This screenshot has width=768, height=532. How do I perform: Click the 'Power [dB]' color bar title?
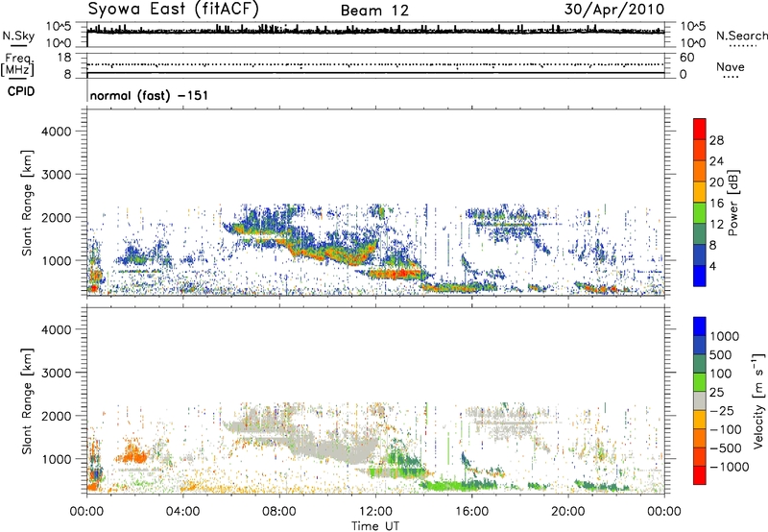(733, 203)
